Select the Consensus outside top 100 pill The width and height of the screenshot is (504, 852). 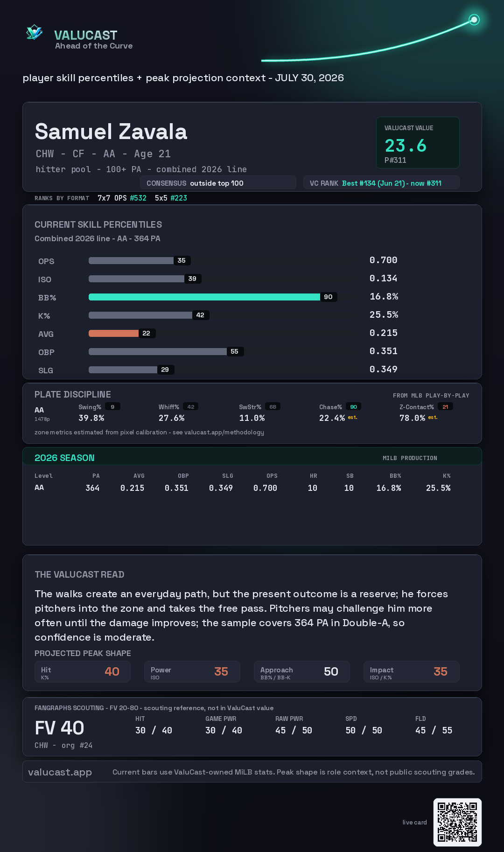(x=218, y=183)
